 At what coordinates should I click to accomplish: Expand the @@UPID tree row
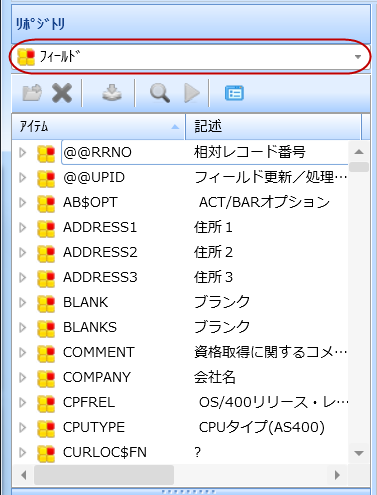(23, 177)
